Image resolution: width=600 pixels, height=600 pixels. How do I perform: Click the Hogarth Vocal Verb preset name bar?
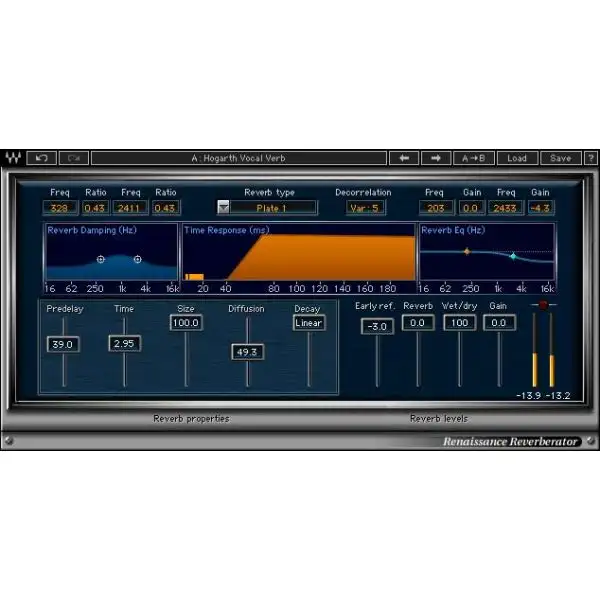pos(238,158)
